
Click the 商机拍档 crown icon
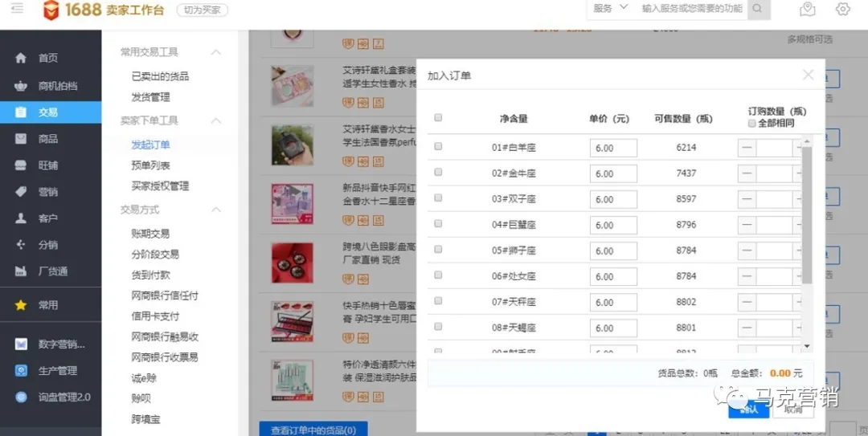click(x=21, y=86)
